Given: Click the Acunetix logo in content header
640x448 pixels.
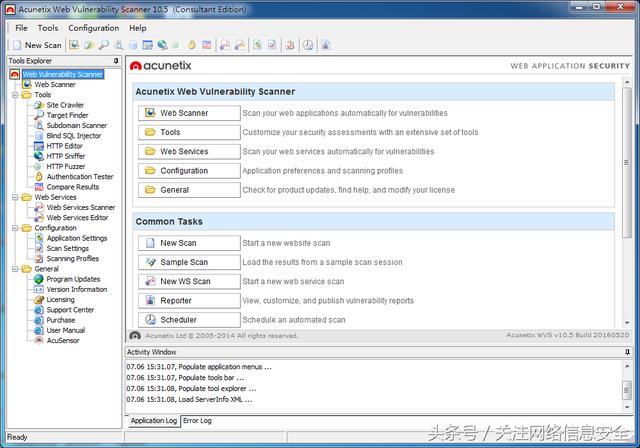Looking at the screenshot, I should tap(160, 65).
